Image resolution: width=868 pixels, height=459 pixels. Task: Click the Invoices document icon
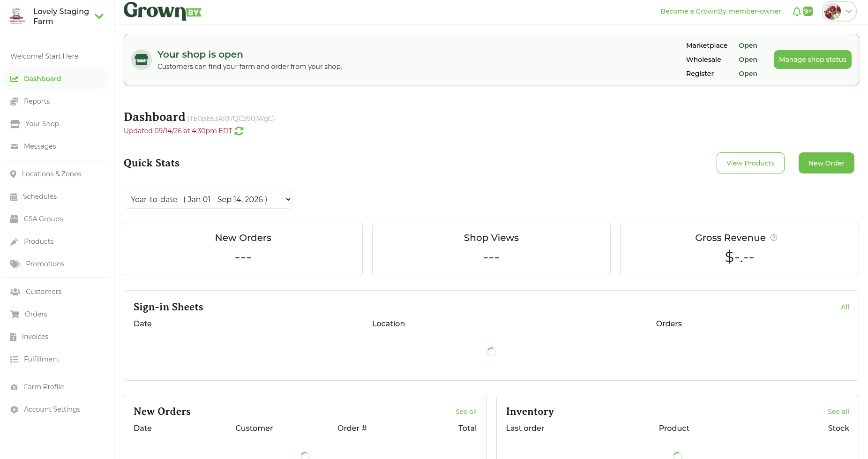(x=13, y=337)
